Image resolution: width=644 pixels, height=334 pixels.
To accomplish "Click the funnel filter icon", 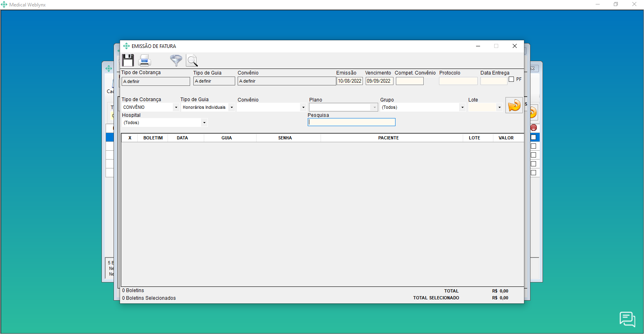I will [176, 60].
